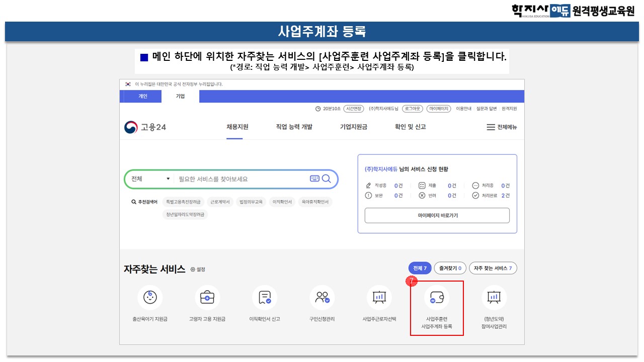
Task: Select the 자주 찾는 서비스 7 filter
Action: (493, 268)
